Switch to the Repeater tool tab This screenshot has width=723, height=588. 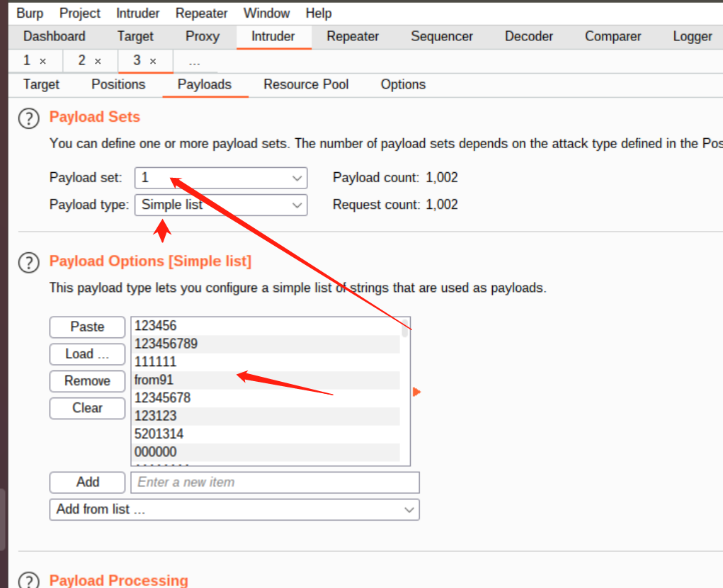(x=353, y=36)
